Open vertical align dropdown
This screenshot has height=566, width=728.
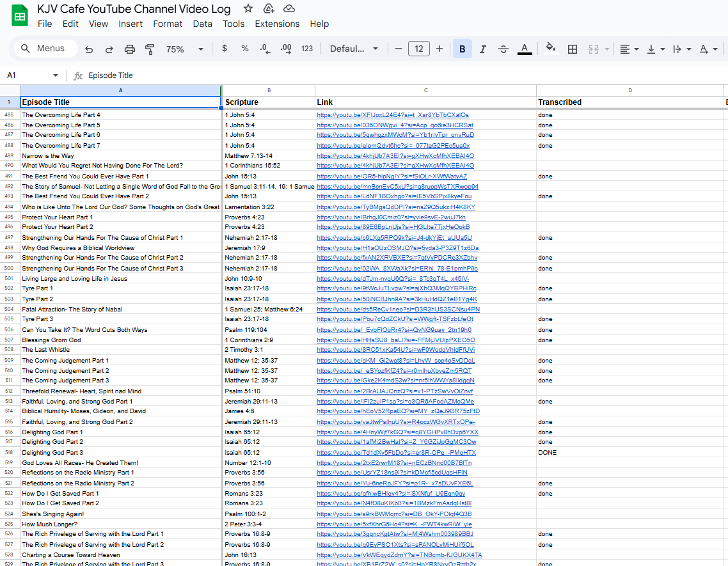click(656, 49)
